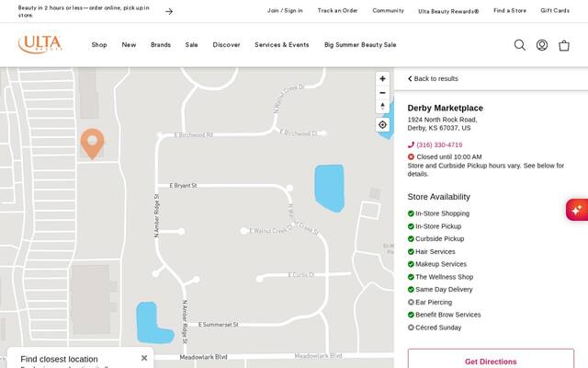Click Curbside Pickup availability item
This screenshot has height=368, width=588.
click(435, 239)
